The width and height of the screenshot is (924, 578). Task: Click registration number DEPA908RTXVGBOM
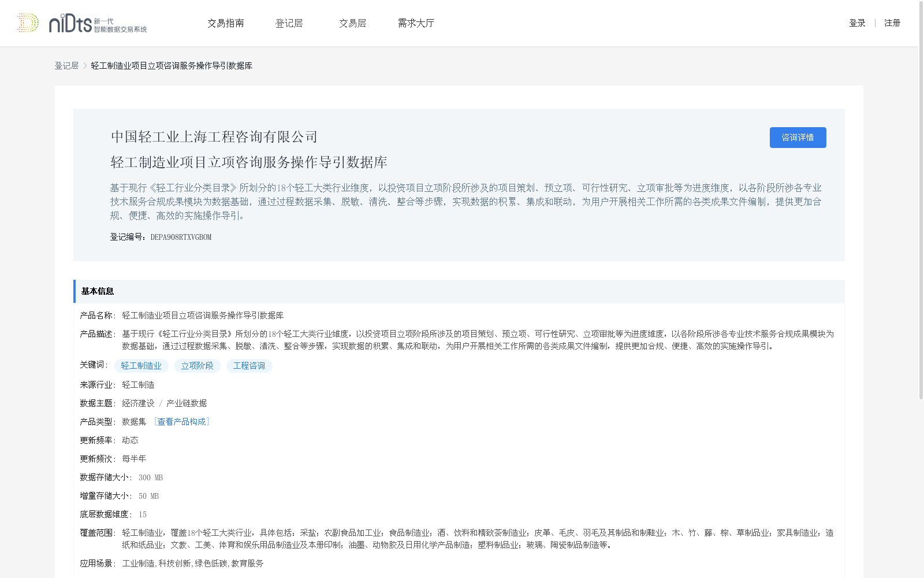(181, 237)
